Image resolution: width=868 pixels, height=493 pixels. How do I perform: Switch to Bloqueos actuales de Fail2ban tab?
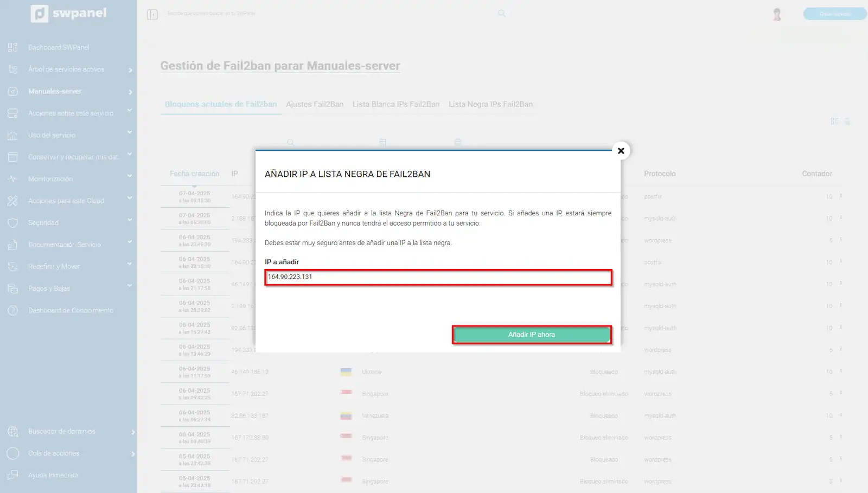pos(221,104)
